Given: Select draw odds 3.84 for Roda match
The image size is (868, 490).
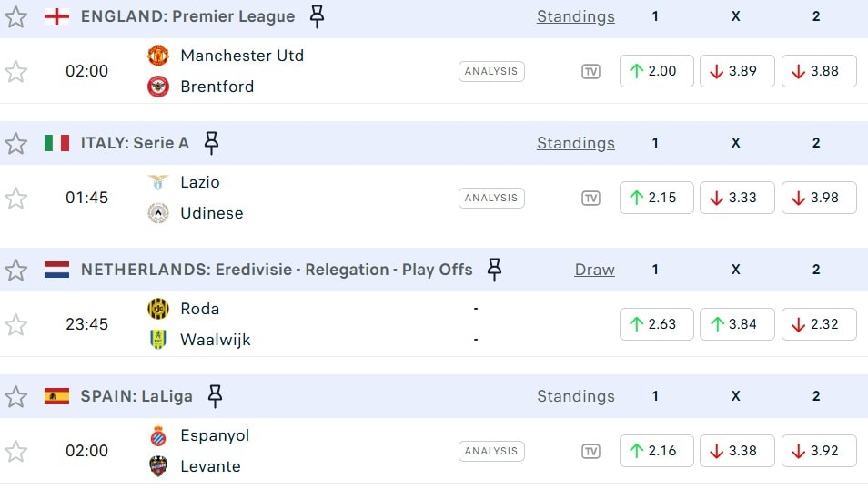Looking at the screenshot, I should click(x=737, y=324).
